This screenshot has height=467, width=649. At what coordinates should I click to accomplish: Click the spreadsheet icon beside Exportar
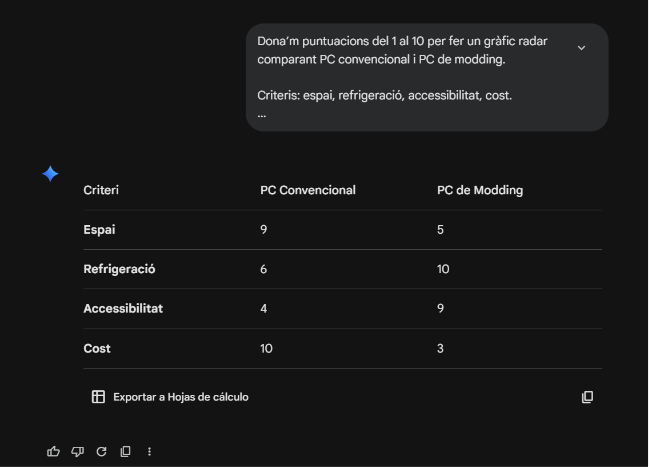tap(98, 397)
